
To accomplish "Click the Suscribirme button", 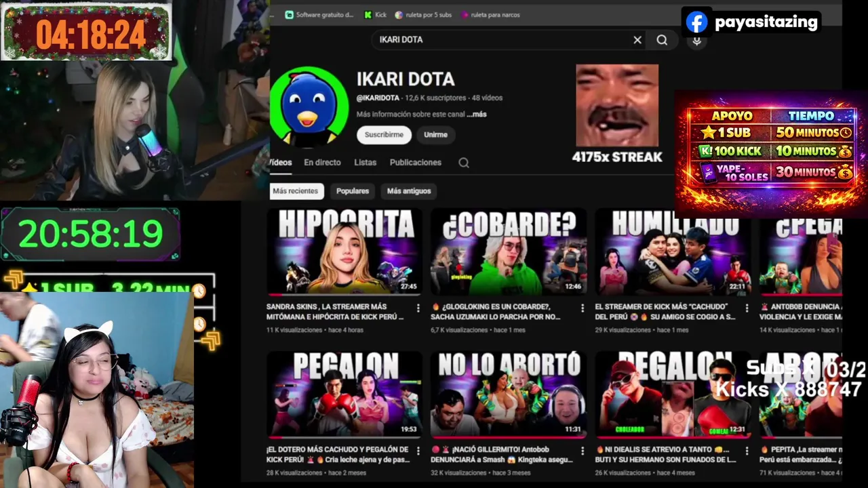I will [384, 135].
